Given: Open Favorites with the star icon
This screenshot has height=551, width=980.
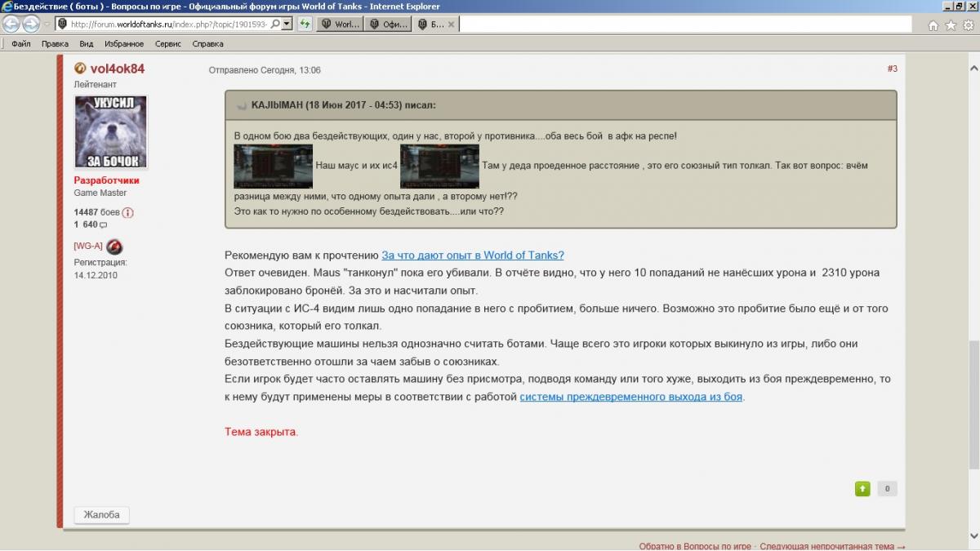Looking at the screenshot, I should pos(951,25).
